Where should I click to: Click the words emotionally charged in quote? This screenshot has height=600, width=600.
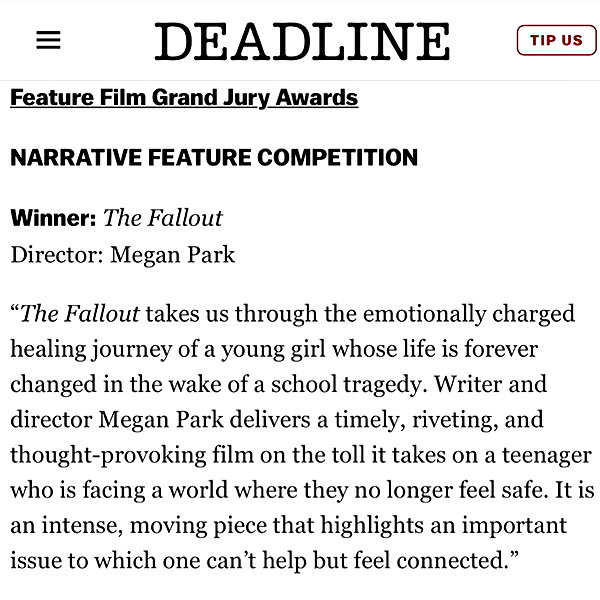pos(469,314)
